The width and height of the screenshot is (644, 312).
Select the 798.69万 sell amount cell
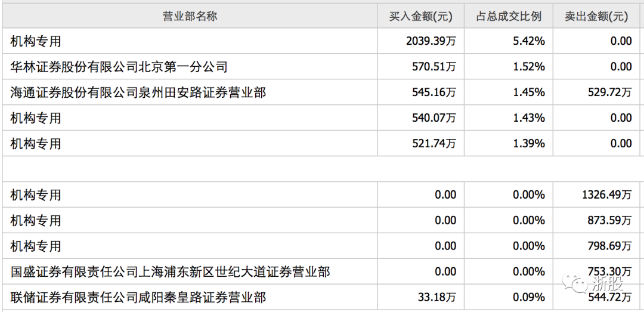(x=609, y=246)
